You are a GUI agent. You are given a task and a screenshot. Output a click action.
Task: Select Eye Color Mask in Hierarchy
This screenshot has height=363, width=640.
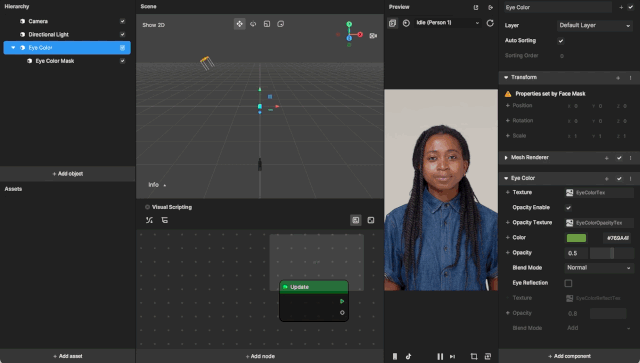pos(55,61)
